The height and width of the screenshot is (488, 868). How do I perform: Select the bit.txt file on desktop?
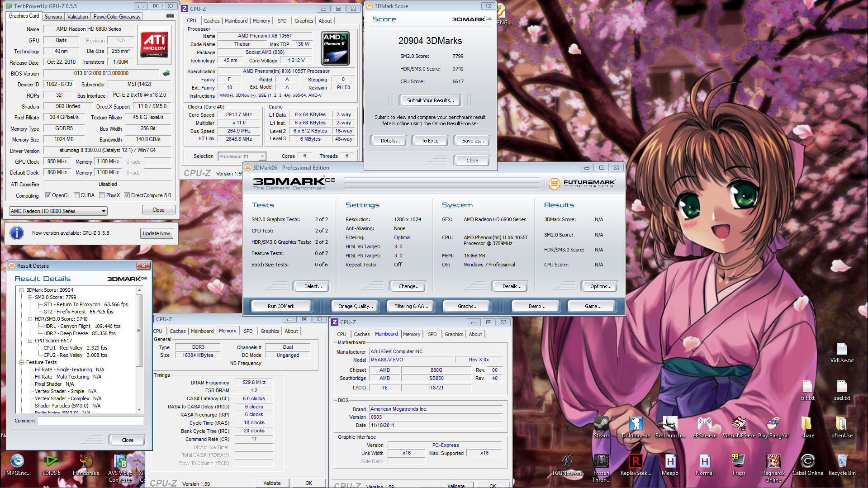click(x=807, y=390)
